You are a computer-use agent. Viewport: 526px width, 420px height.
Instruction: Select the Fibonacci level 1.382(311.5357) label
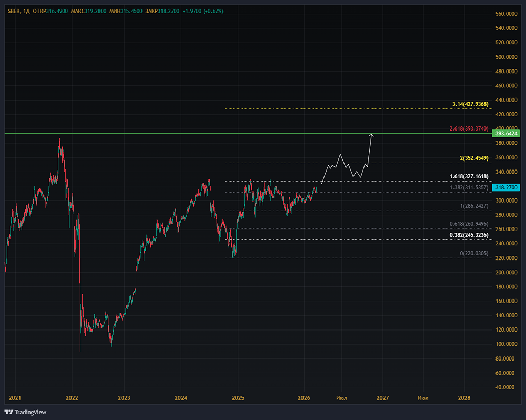(x=469, y=187)
